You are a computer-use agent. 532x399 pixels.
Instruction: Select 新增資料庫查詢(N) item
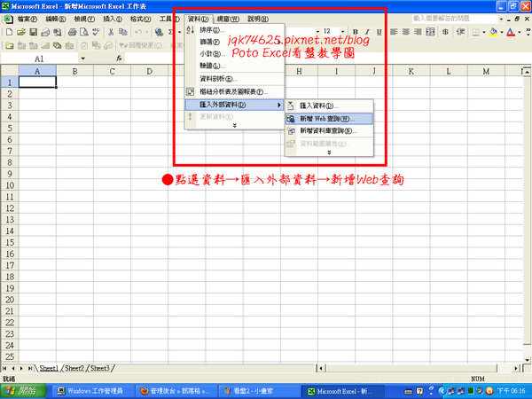pos(329,131)
